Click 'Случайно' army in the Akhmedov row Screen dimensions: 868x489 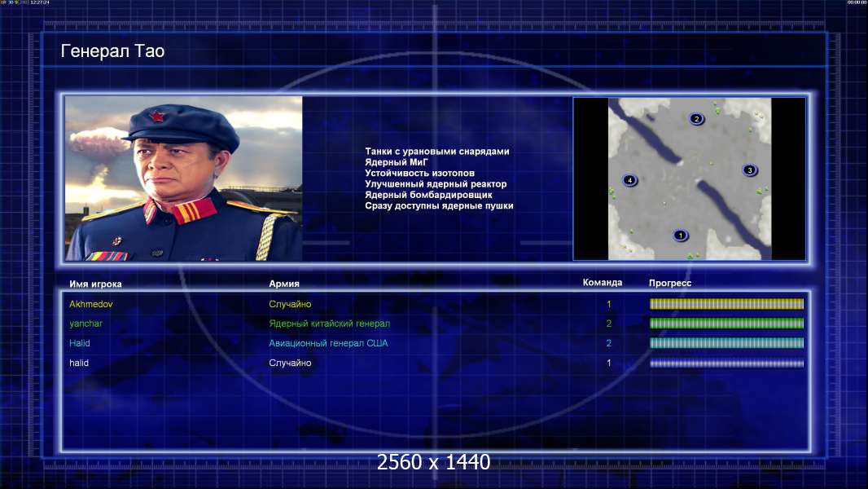click(x=290, y=304)
